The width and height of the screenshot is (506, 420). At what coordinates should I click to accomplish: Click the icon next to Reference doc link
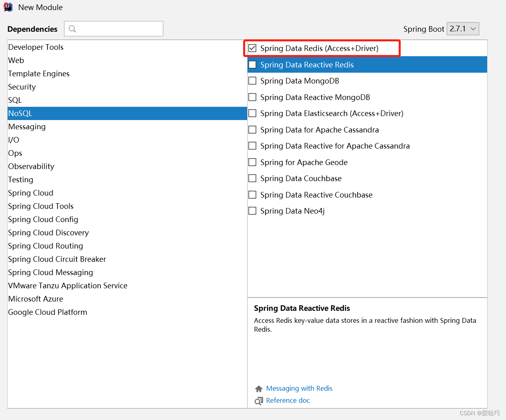[x=259, y=400]
